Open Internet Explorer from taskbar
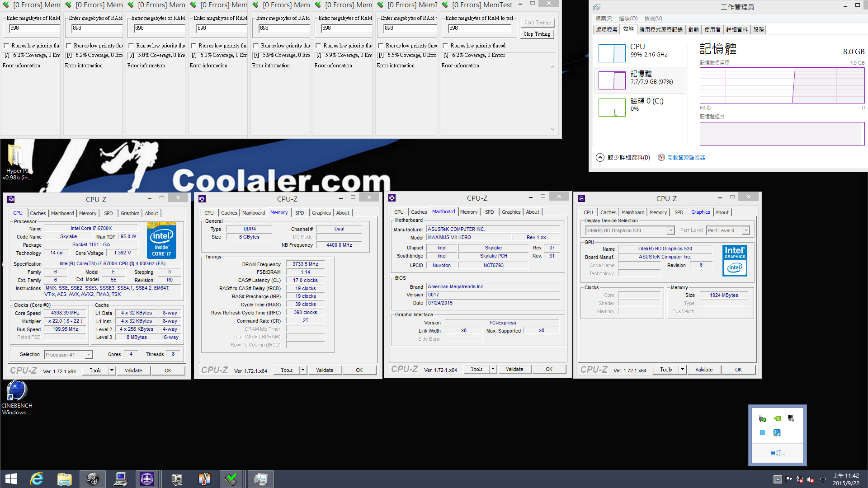 (37, 479)
